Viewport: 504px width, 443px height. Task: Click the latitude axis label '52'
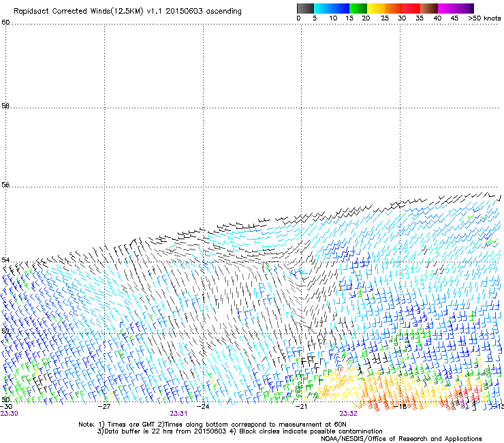(x=5, y=331)
